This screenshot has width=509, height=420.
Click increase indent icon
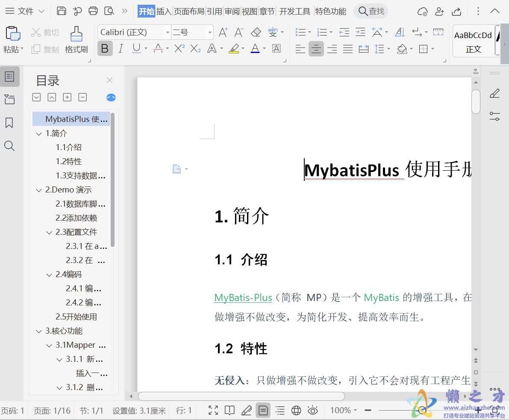pyautogui.click(x=360, y=32)
